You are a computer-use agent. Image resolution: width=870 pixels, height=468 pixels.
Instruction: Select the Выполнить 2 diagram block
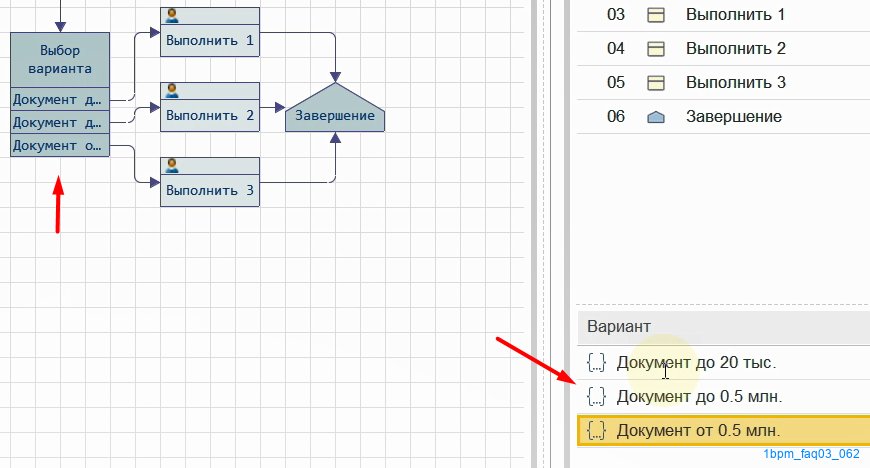pyautogui.click(x=210, y=116)
